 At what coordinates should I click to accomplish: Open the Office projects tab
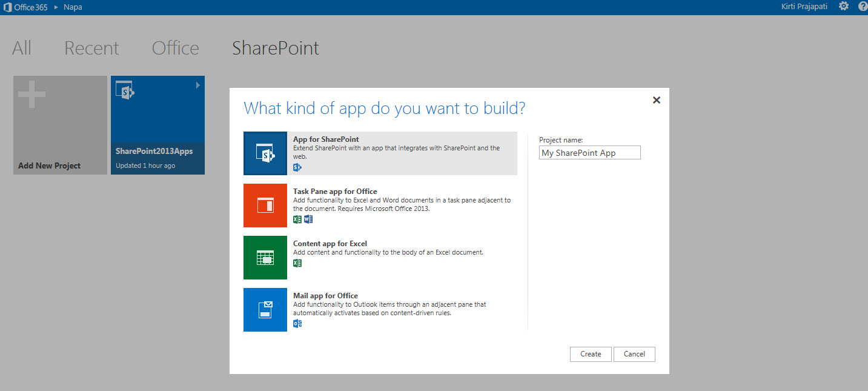175,48
